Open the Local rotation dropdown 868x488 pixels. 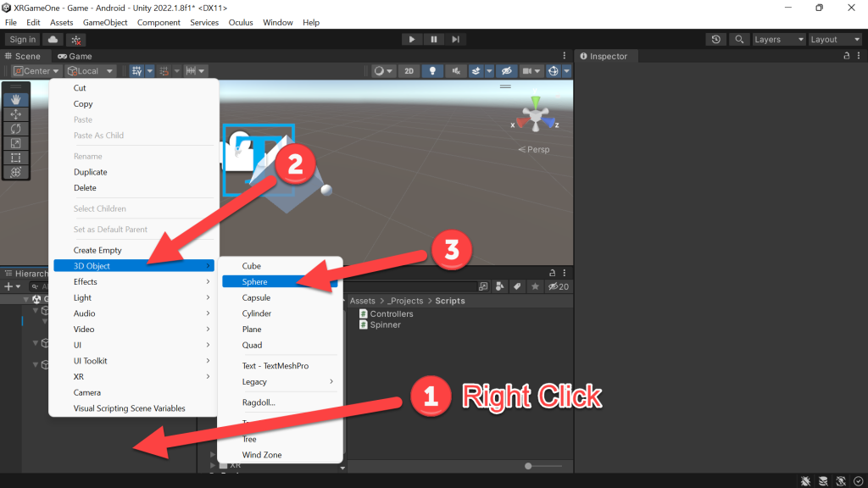(x=90, y=71)
